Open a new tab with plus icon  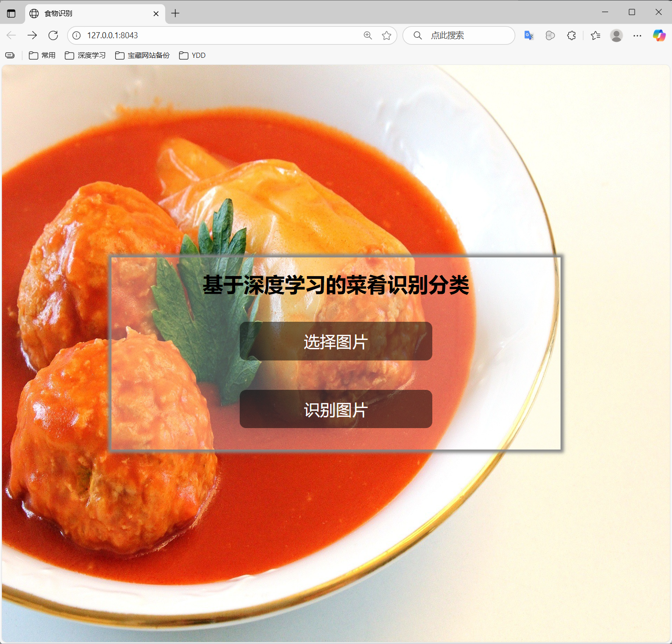[175, 14]
